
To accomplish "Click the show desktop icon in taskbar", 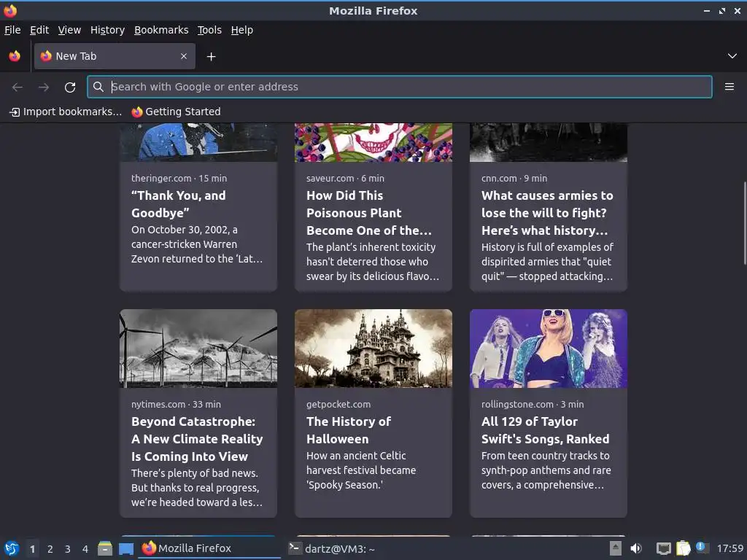I will (126, 548).
